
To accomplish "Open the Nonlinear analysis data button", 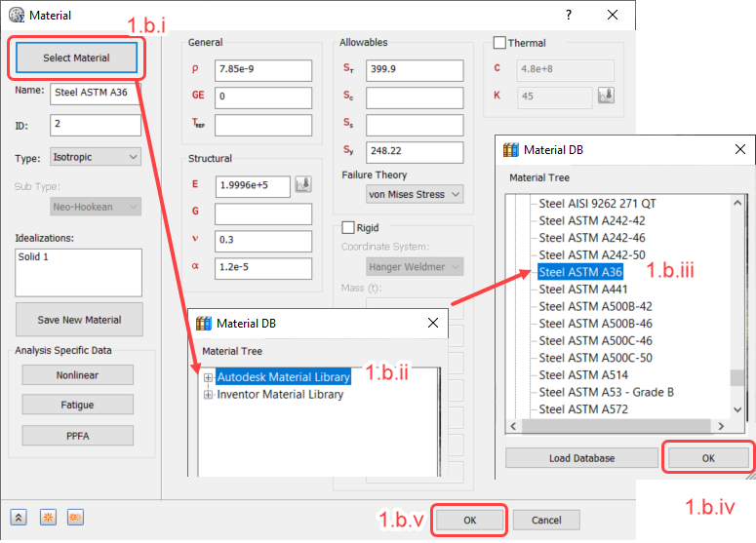I will pos(78,375).
